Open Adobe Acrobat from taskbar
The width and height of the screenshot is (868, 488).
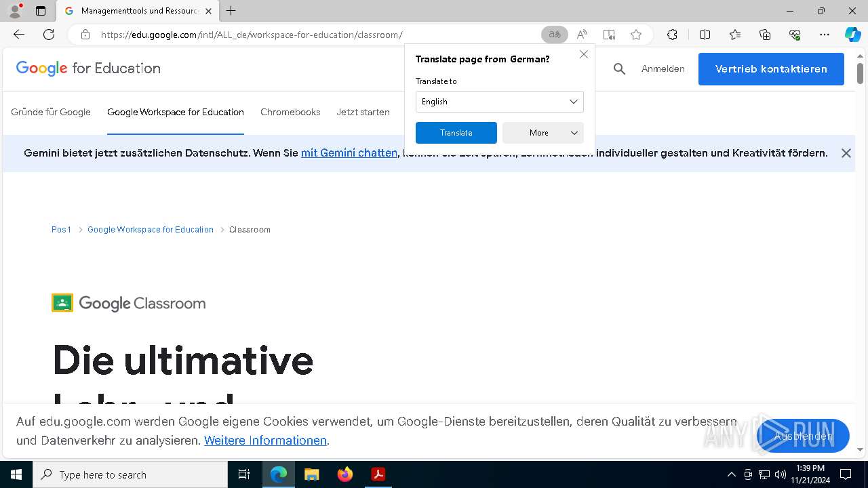[x=378, y=474]
